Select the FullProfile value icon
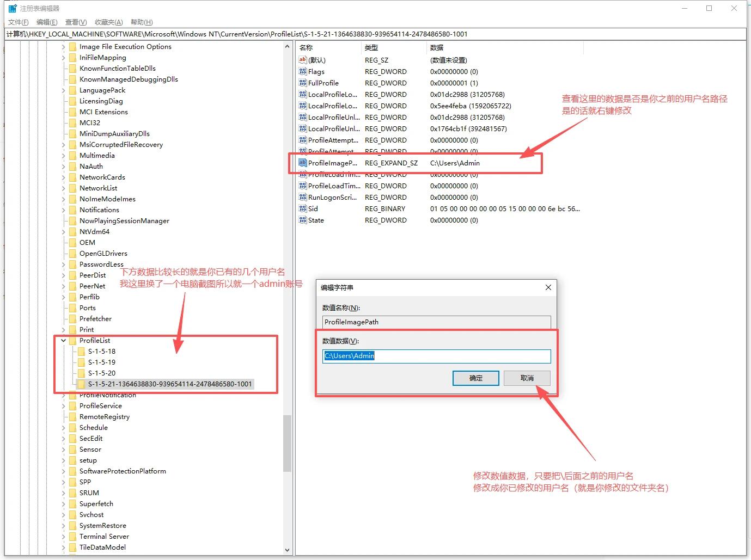 pyautogui.click(x=303, y=83)
